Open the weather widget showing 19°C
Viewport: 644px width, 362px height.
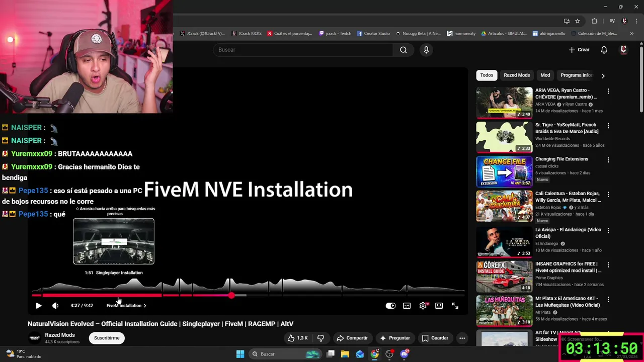pos(23,354)
